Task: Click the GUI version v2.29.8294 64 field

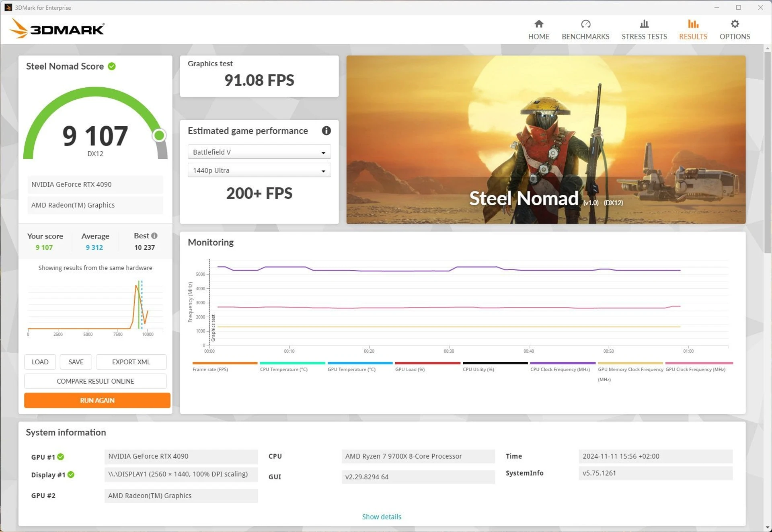Action: (418, 477)
